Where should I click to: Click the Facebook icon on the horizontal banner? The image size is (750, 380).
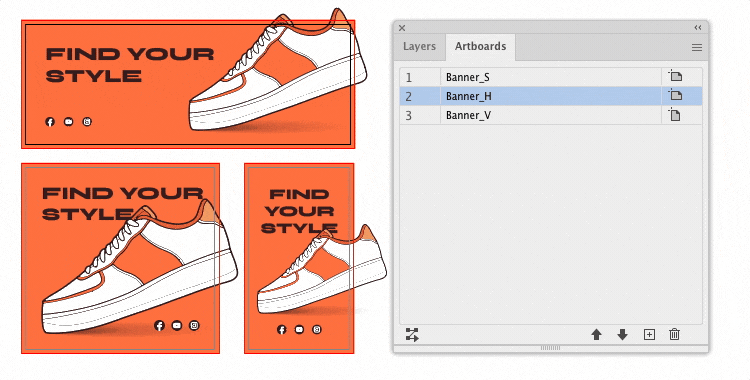pyautogui.click(x=50, y=122)
